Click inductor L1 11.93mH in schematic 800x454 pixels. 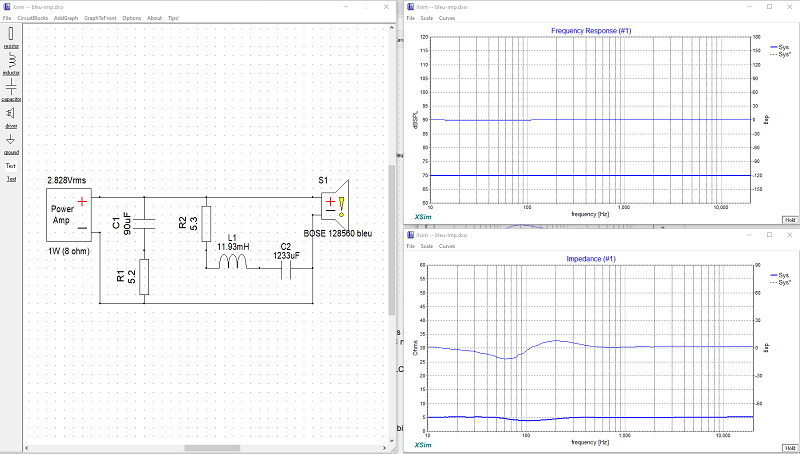click(x=233, y=262)
